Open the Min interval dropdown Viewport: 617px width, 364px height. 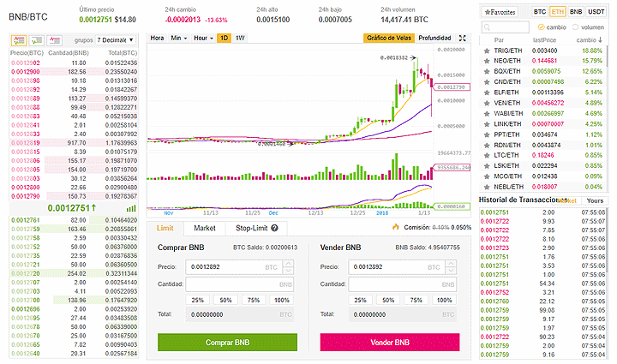click(178, 39)
